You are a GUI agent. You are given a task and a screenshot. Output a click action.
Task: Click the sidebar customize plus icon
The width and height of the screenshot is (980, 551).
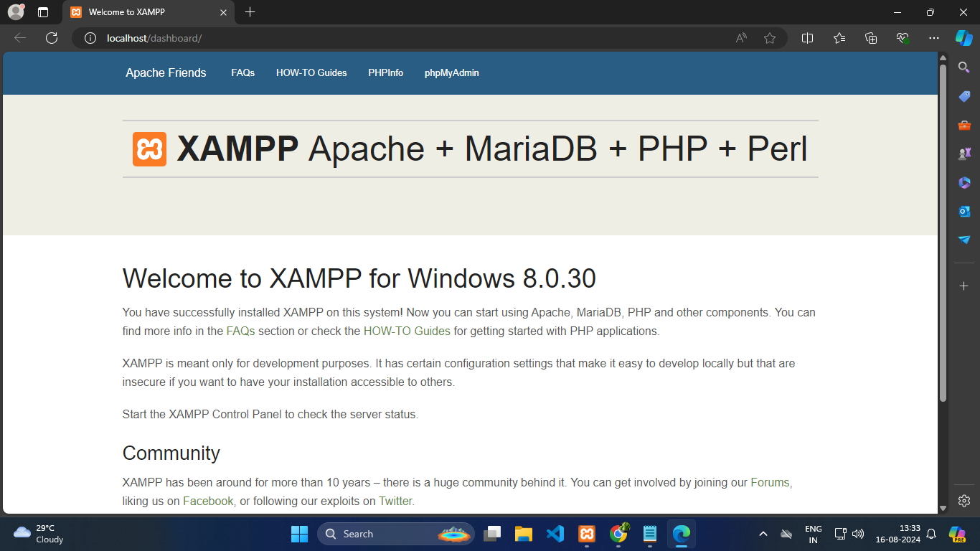click(x=964, y=286)
